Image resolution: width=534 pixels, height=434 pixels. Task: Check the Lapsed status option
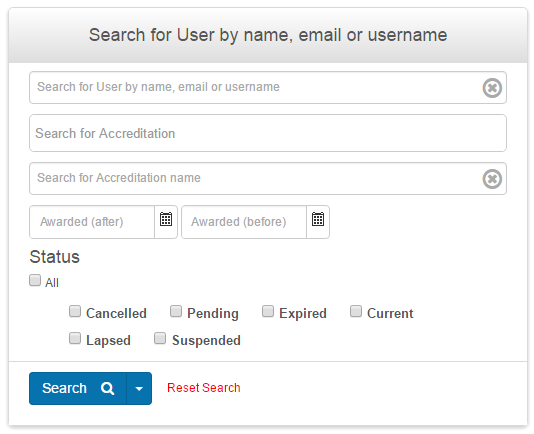pyautogui.click(x=75, y=338)
